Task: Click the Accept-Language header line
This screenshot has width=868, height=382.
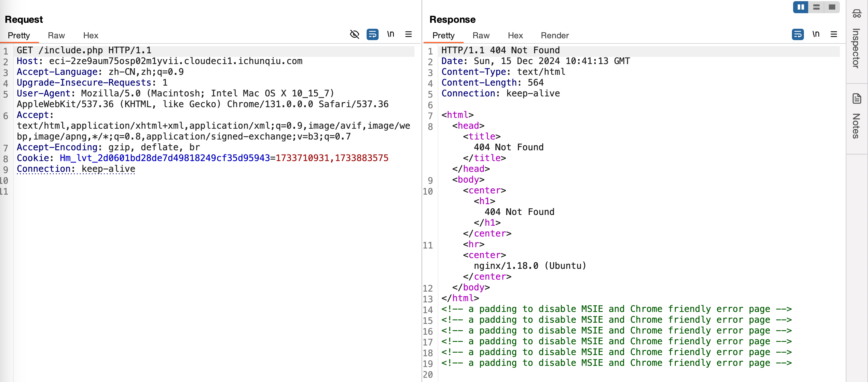Action: pyautogui.click(x=100, y=72)
